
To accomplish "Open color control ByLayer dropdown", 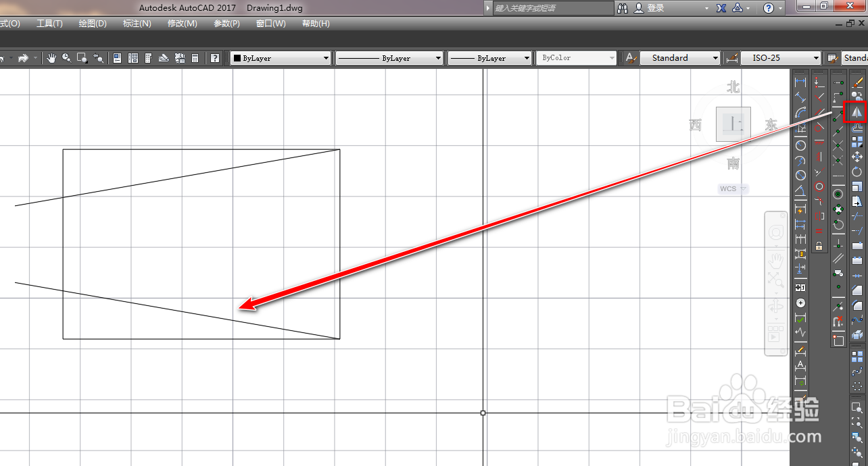I will [281, 58].
